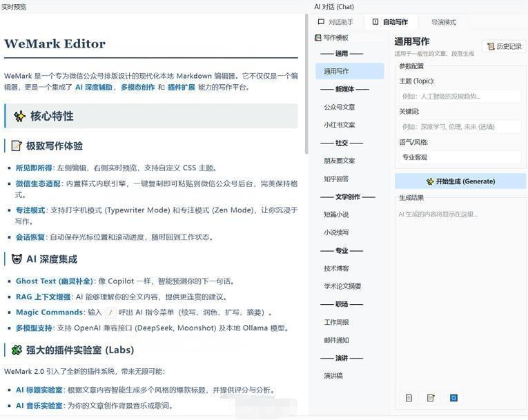Click the blue refresh regenerate icon
This screenshot has width=528, height=420.
click(x=453, y=398)
